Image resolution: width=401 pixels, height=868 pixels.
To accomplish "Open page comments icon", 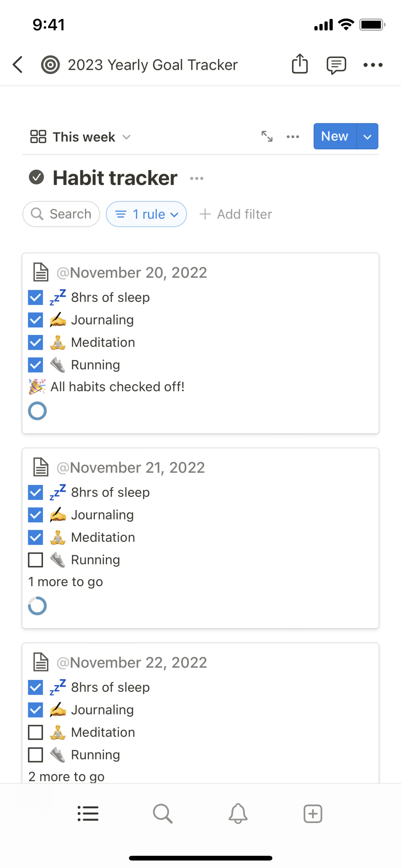I will 336,65.
